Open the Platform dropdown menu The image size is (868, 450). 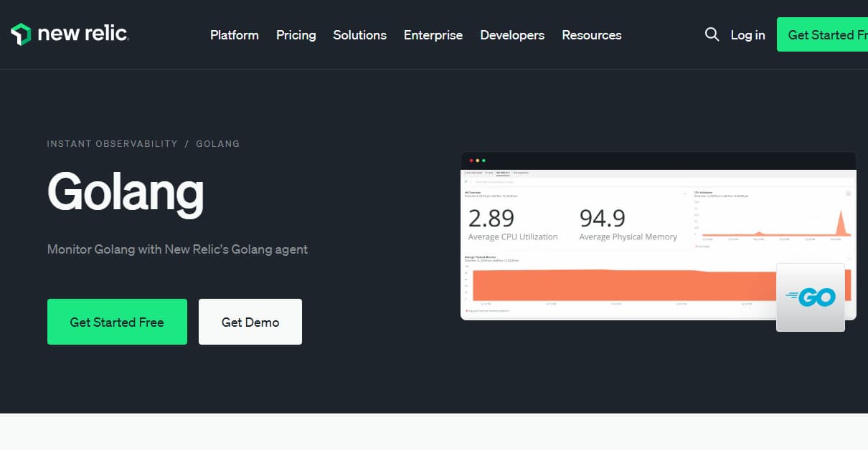click(x=234, y=34)
